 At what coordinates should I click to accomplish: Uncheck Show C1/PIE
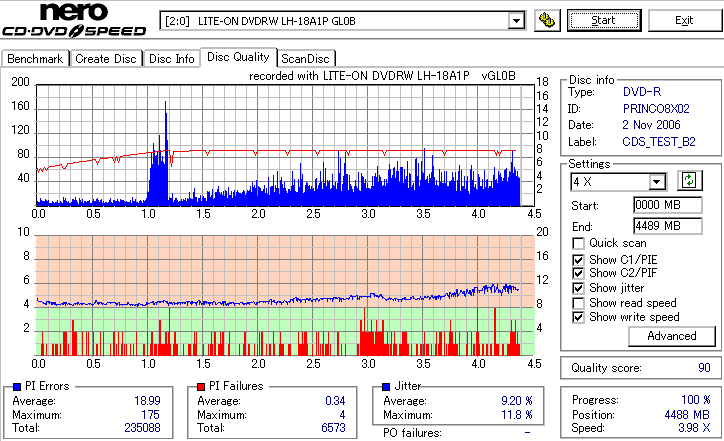click(x=578, y=260)
